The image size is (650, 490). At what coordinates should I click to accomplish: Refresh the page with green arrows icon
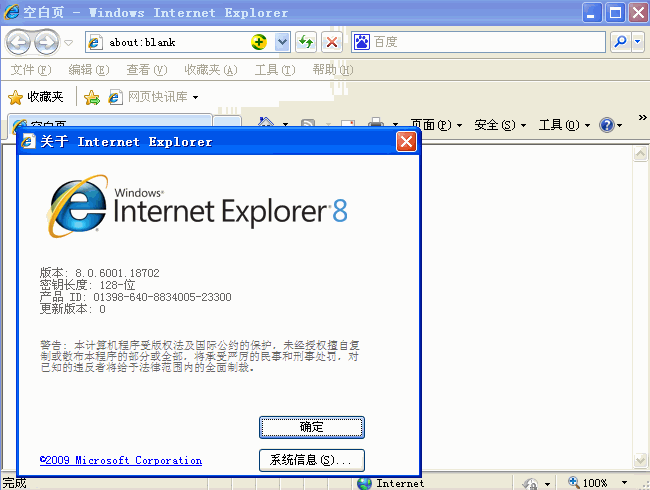pyautogui.click(x=306, y=42)
